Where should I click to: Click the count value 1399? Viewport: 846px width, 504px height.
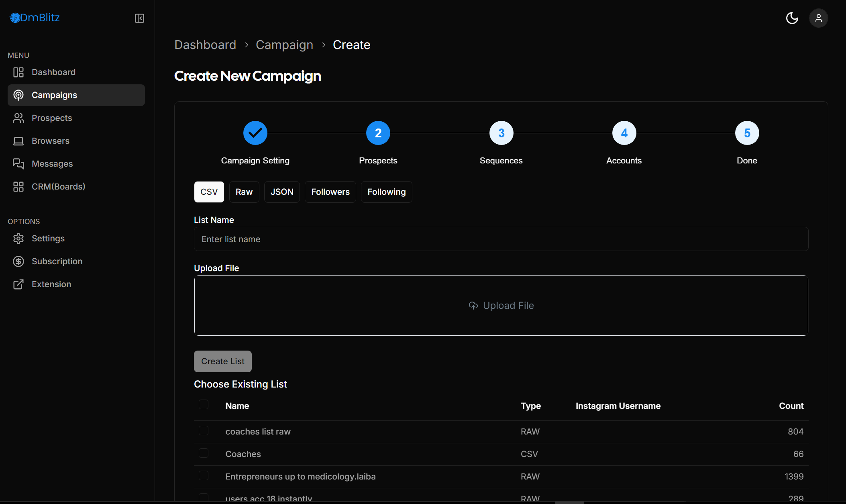[x=794, y=477]
